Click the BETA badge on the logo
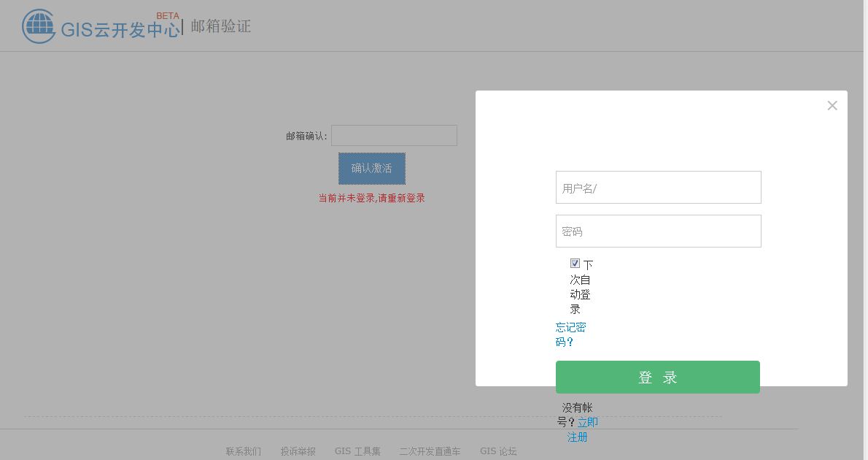The image size is (868, 460). (x=166, y=15)
